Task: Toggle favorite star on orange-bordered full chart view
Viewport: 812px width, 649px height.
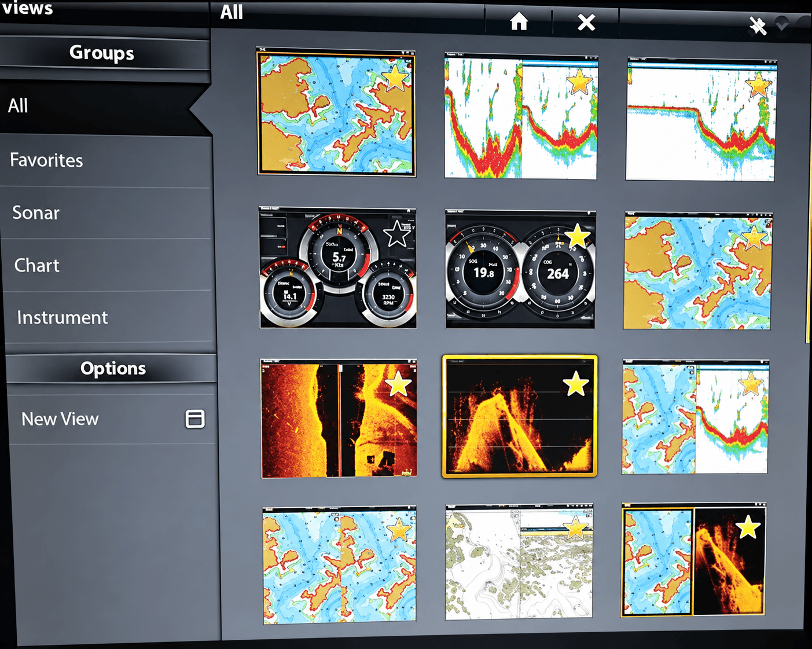Action: pos(395,78)
